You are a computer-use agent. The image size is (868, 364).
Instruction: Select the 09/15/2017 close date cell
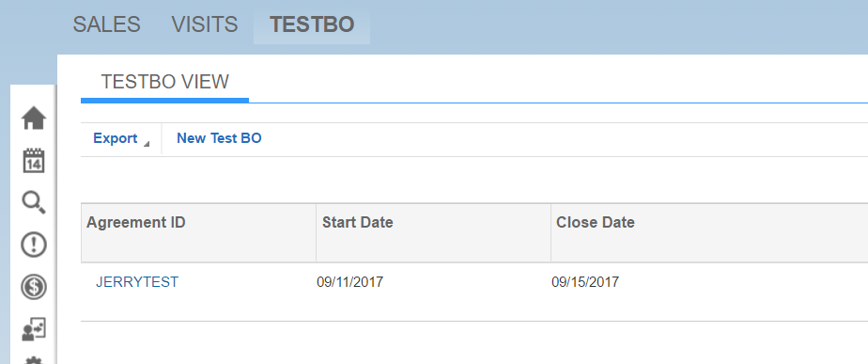pos(585,282)
